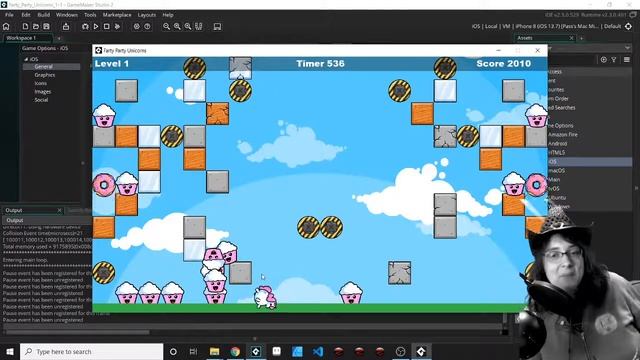Select General in Game Options iOS
This screenshot has height=360, width=640.
[43, 67]
